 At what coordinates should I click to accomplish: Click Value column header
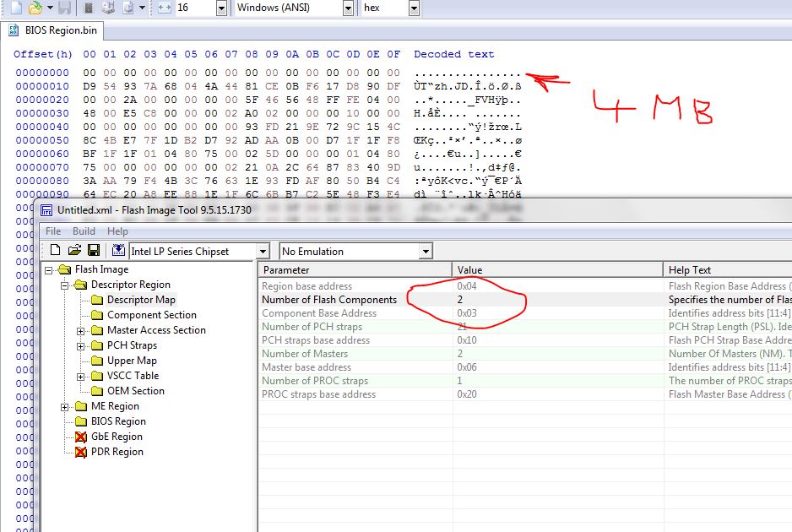pyautogui.click(x=557, y=269)
